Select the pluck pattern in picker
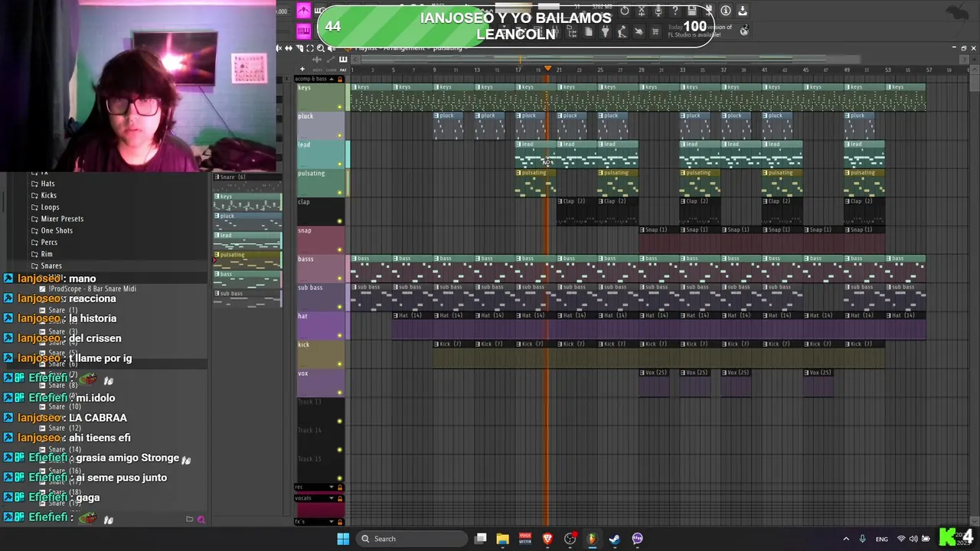The width and height of the screenshot is (980, 551). (247, 222)
